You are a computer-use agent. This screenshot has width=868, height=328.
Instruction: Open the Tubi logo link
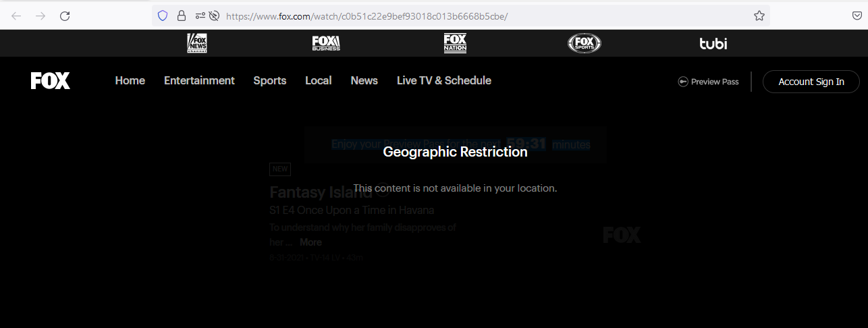click(x=713, y=44)
